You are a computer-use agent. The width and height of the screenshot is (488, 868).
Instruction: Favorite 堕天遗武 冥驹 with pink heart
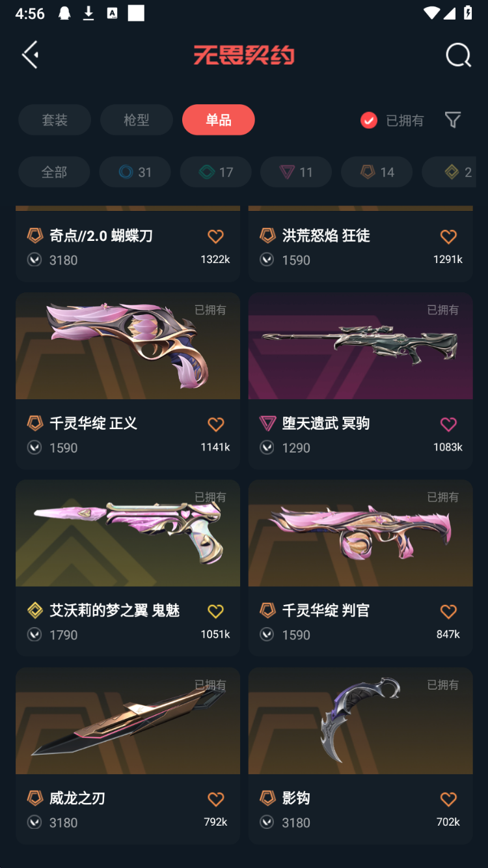(448, 424)
